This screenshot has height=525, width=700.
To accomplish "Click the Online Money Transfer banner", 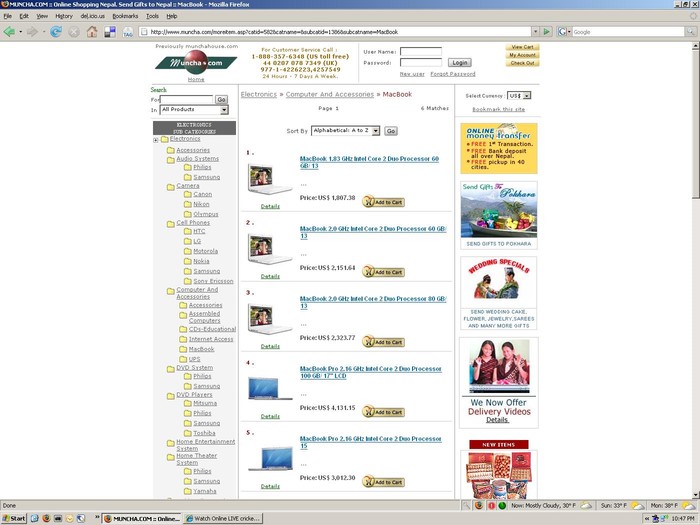I will (498, 148).
